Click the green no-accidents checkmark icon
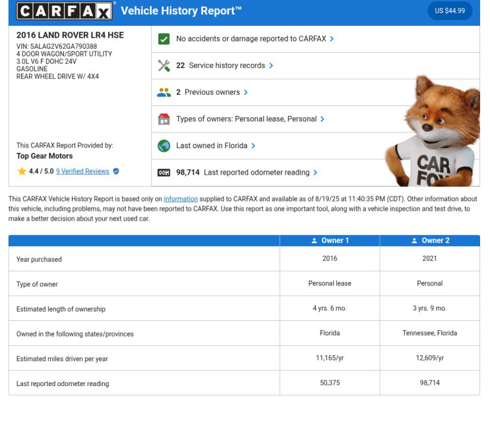This screenshot has height=448, width=490. (164, 39)
